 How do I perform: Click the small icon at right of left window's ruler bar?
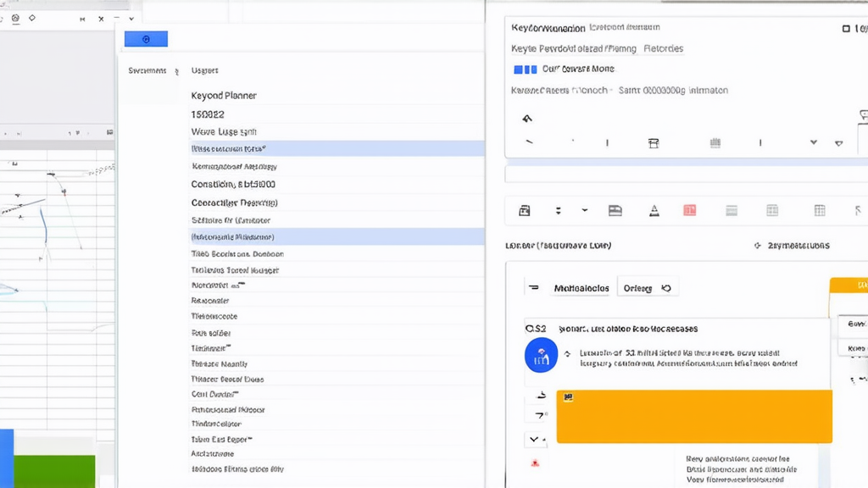[109, 132]
